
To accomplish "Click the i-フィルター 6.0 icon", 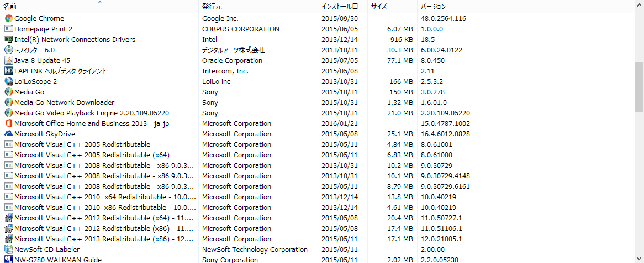I will [8, 50].
